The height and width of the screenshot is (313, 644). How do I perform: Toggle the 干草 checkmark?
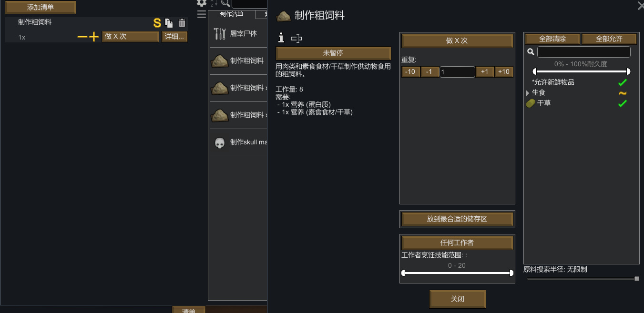click(622, 103)
